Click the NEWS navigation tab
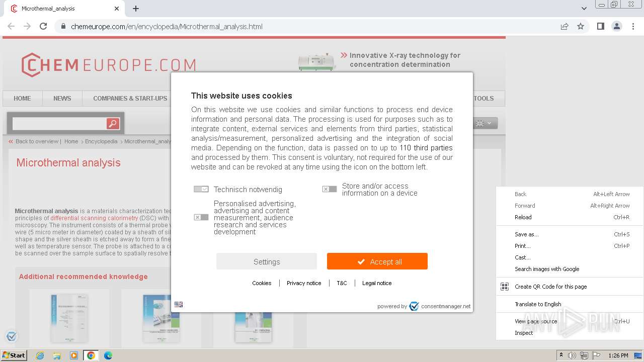This screenshot has height=362, width=644. pyautogui.click(x=62, y=99)
